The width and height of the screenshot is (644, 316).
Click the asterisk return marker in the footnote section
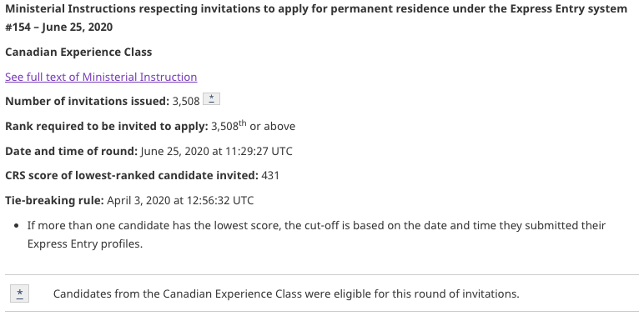click(x=20, y=293)
